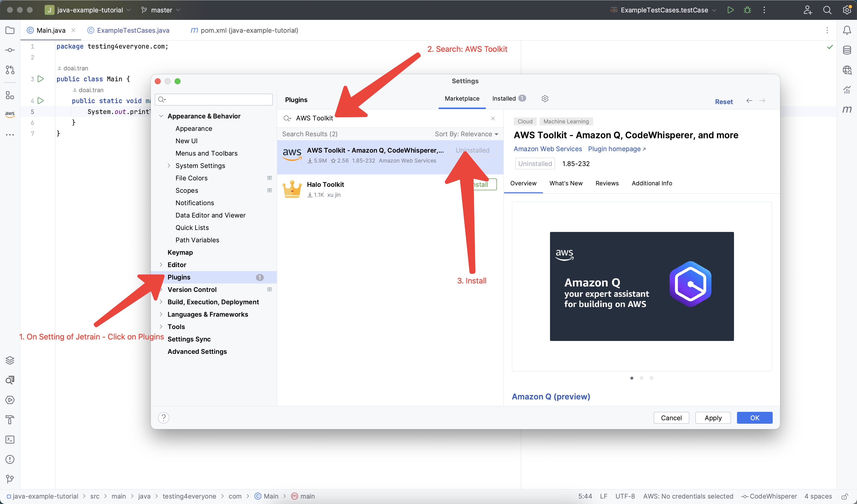Open the Code With Me user icon
The height and width of the screenshot is (504, 857).
tap(808, 10)
